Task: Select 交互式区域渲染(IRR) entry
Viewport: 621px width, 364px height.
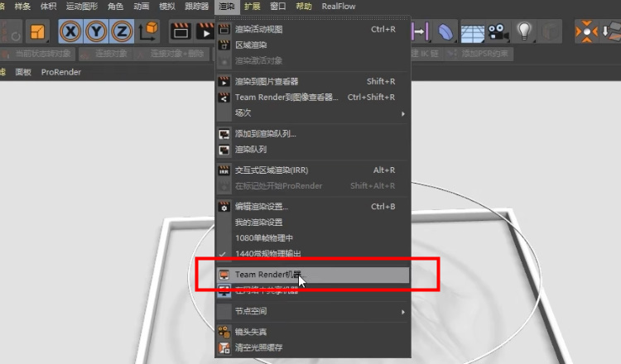Action: coord(313,170)
